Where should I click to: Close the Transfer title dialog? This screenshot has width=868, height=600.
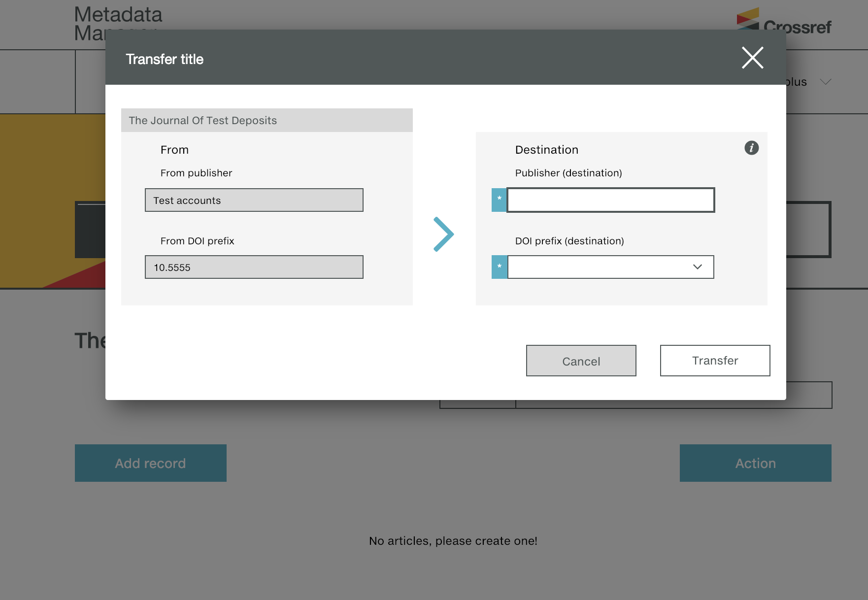coord(752,58)
